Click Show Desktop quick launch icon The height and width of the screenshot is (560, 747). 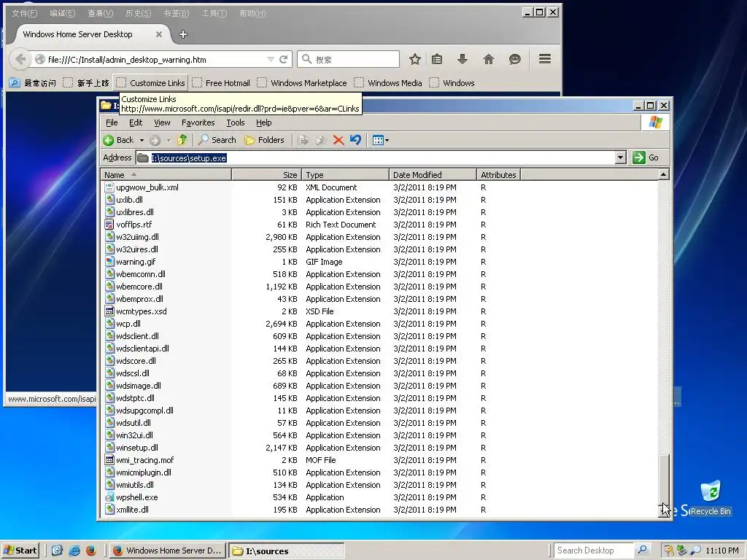click(57, 551)
